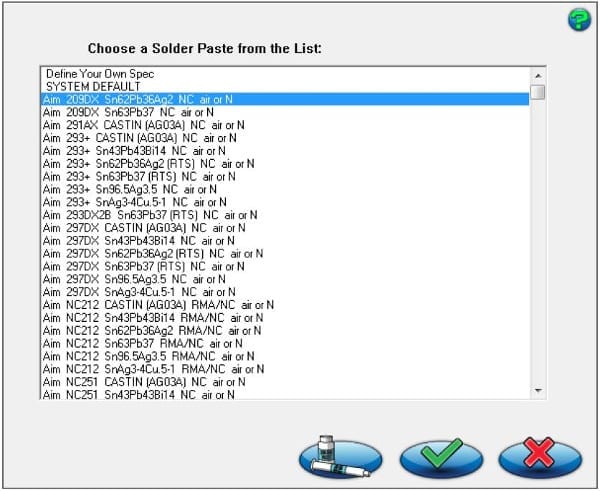
Task: Select Aim 297DX CASTIN (AG03A) row
Action: coord(285,228)
